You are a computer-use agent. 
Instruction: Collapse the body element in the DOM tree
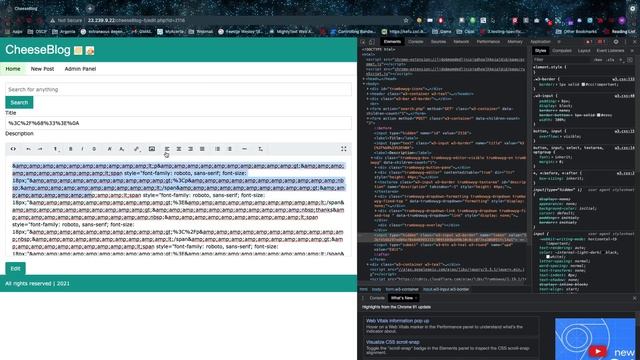(364, 84)
